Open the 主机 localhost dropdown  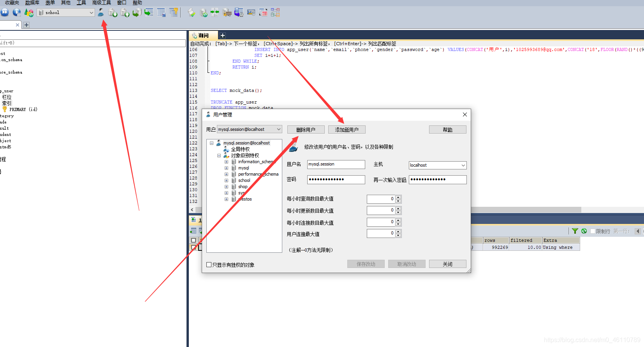(x=463, y=165)
